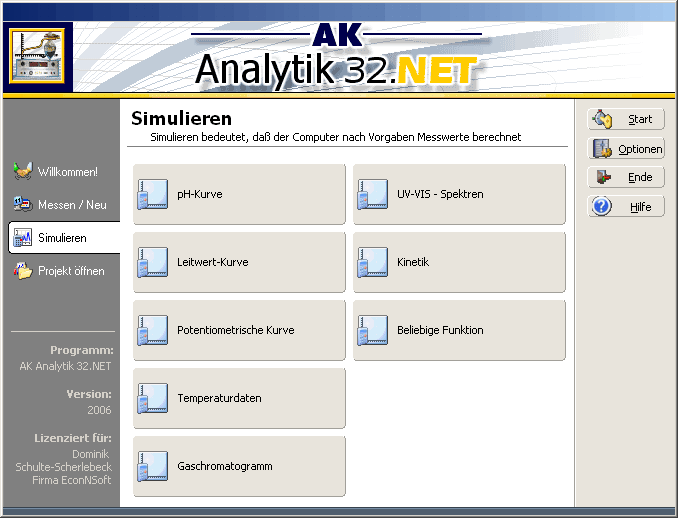The height and width of the screenshot is (518, 678).
Task: Click the icon on the Potentiometrische Kurve card
Action: point(153,330)
